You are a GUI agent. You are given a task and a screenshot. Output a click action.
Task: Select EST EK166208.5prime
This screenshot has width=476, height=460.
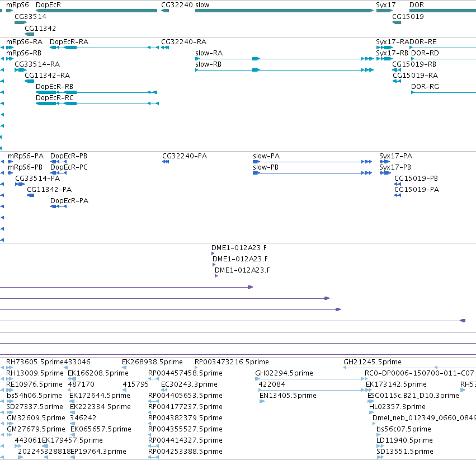point(98,373)
